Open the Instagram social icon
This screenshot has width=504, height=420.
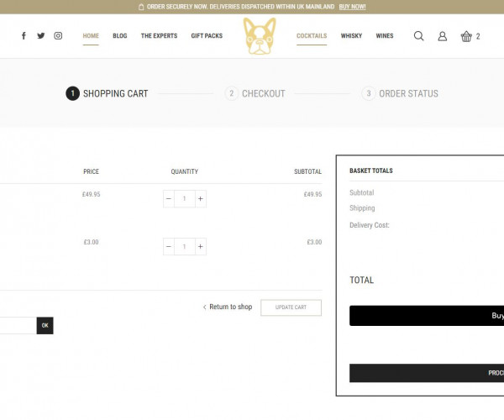pos(58,36)
